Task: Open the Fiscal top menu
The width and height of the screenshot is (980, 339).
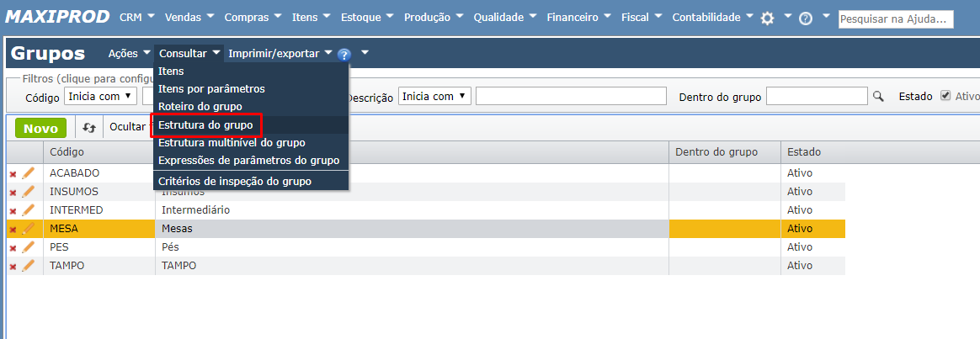Action: tap(642, 18)
